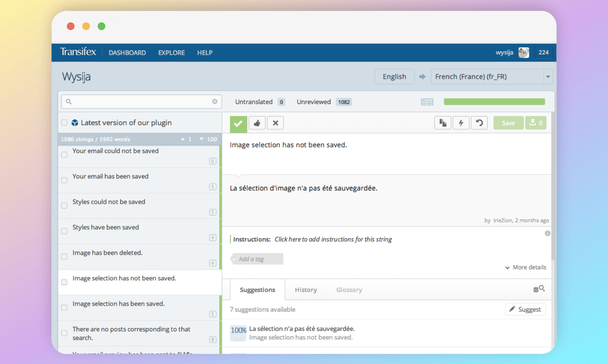Viewport: 608px width, 364px height.
Task: Click the green translation progress bar
Action: pos(494,102)
